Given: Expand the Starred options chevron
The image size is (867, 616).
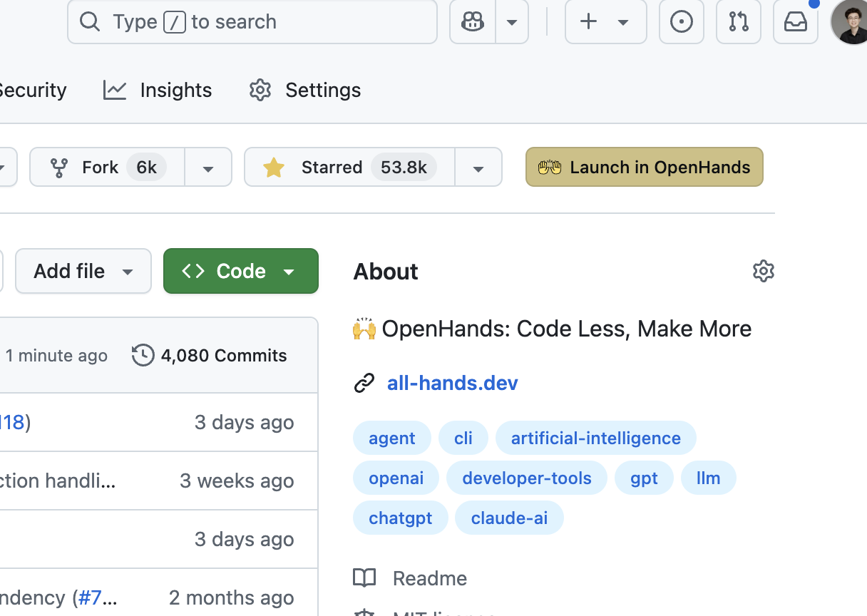Looking at the screenshot, I should click(x=478, y=167).
